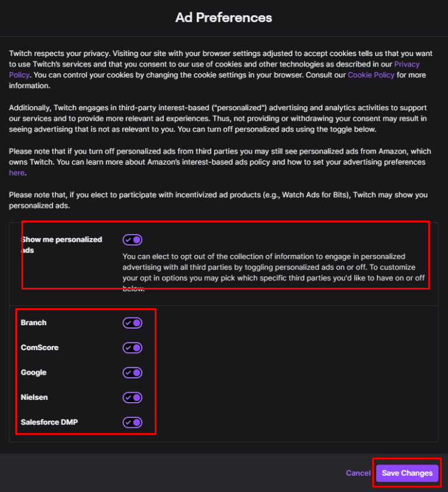
Task: Click the Ad Preferences title
Action: [223, 18]
